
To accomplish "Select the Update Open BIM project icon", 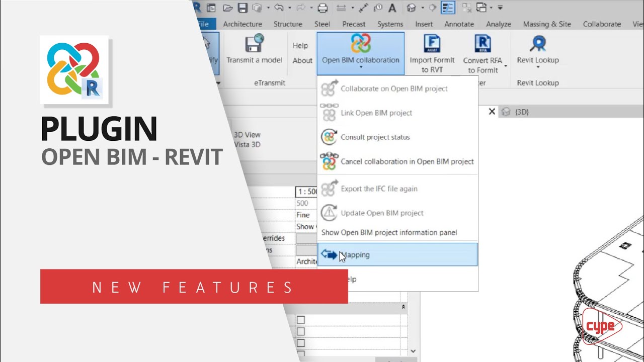I will pyautogui.click(x=329, y=213).
